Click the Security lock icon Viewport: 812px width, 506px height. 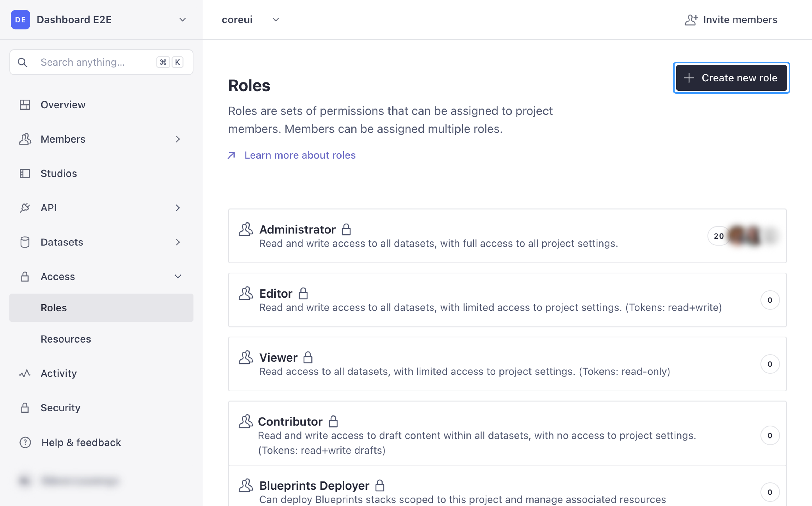[25, 408]
